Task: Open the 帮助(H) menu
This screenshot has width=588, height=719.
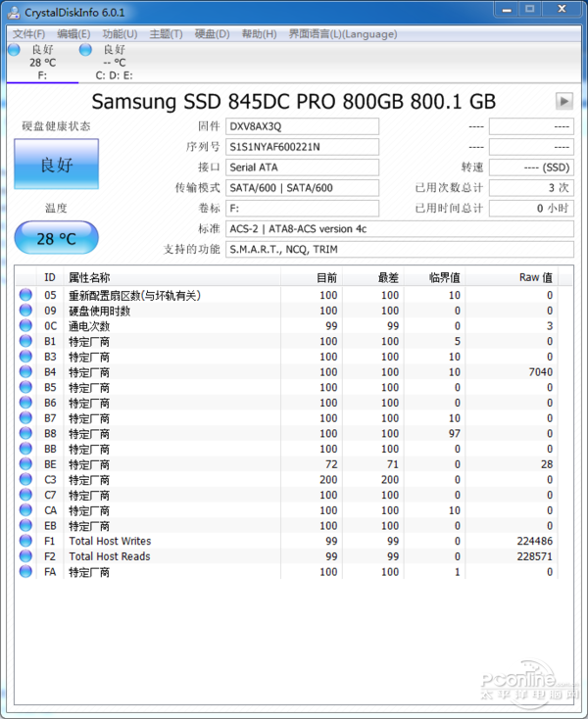Action: pyautogui.click(x=259, y=34)
